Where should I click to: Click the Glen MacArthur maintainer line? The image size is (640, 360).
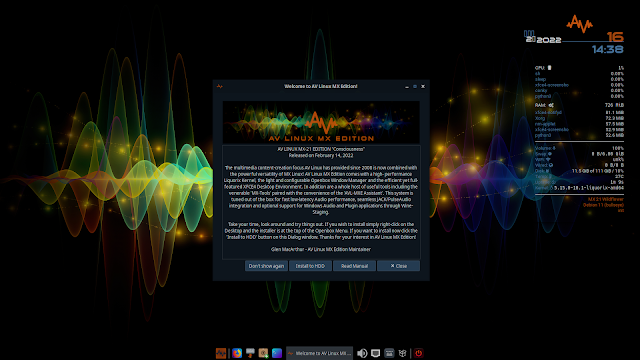(321, 249)
